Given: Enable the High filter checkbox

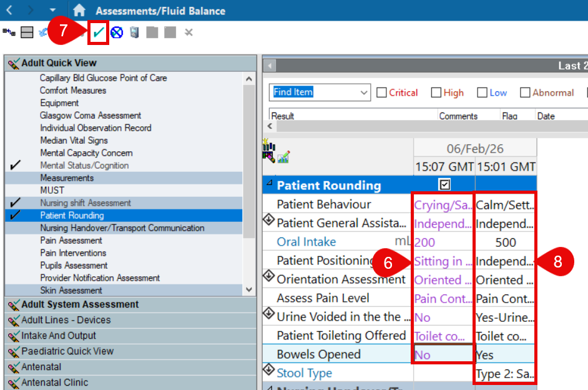Looking at the screenshot, I should click(436, 92).
